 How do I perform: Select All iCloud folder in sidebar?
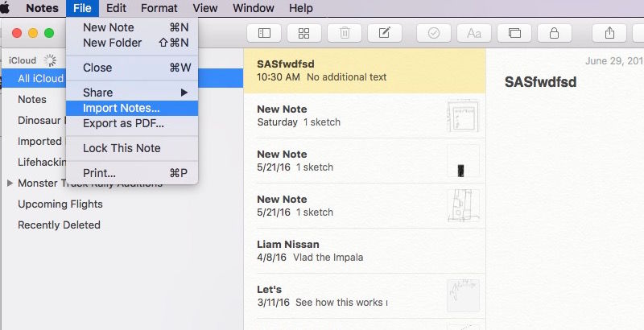coord(122,78)
